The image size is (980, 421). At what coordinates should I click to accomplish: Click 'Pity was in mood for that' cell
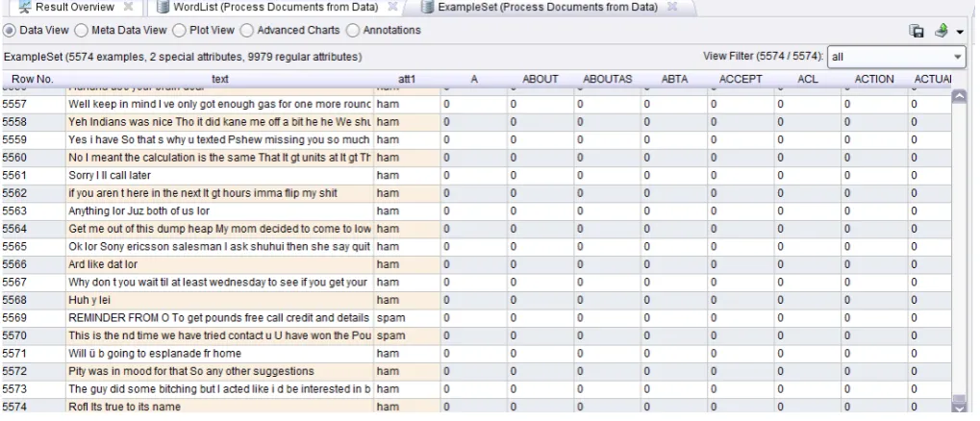pos(220,371)
